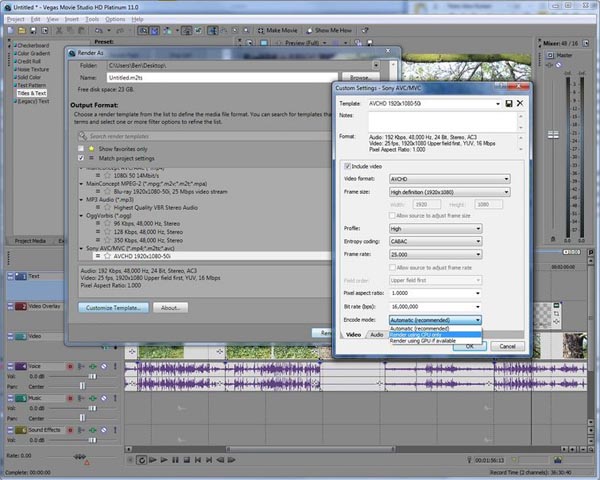
Task: Open the Template AVCHD dropdown
Action: (x=498, y=104)
